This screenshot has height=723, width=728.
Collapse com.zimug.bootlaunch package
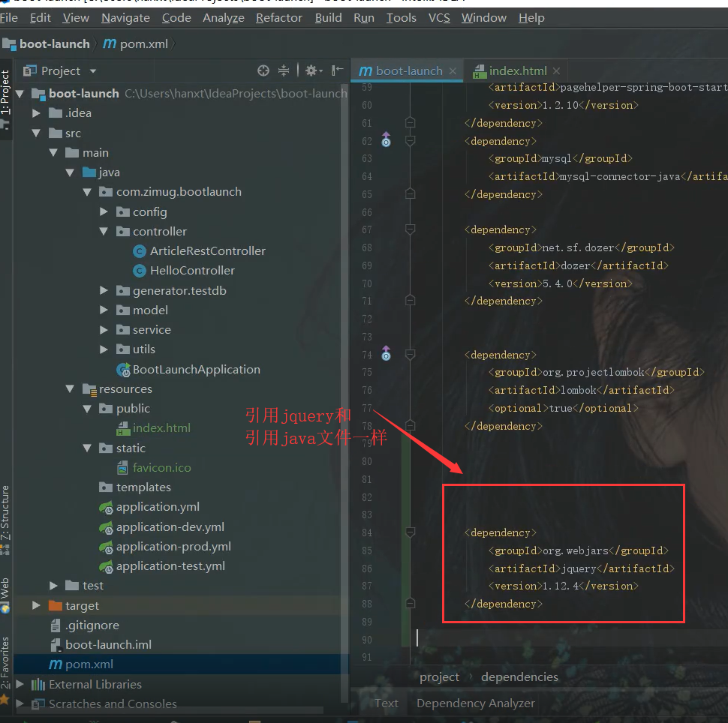[87, 192]
